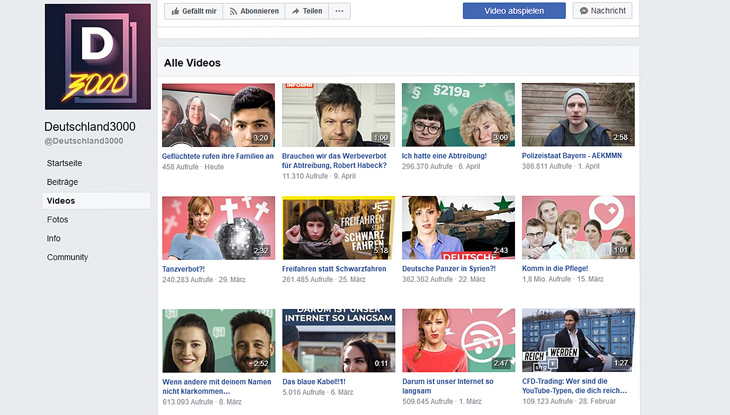
Task: Play the Komm in die Pflege thumbnail
Action: [578, 227]
